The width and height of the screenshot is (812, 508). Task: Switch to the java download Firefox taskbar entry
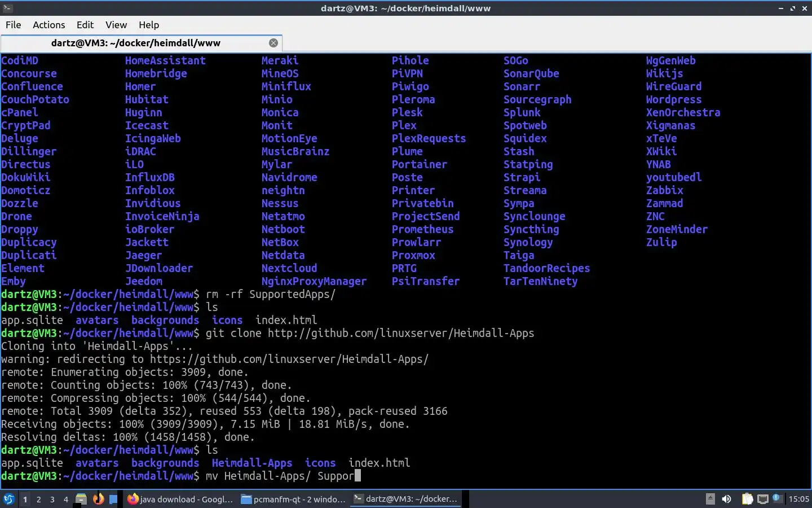[x=180, y=499]
